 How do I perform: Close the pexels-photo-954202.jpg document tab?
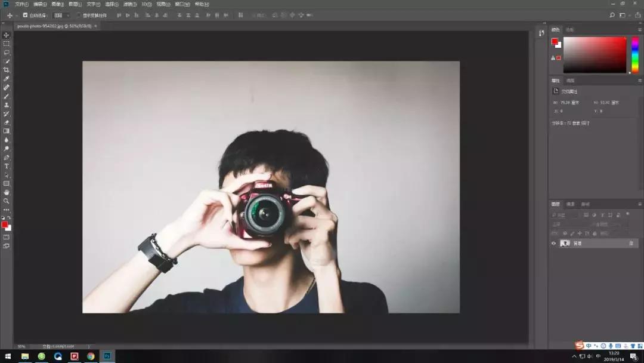point(95,26)
